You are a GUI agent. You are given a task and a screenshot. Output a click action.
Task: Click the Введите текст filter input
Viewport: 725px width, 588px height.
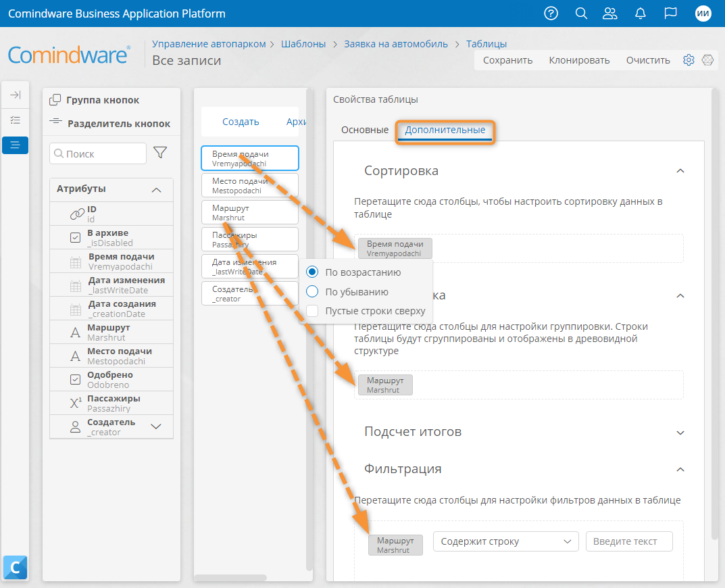tap(629, 541)
